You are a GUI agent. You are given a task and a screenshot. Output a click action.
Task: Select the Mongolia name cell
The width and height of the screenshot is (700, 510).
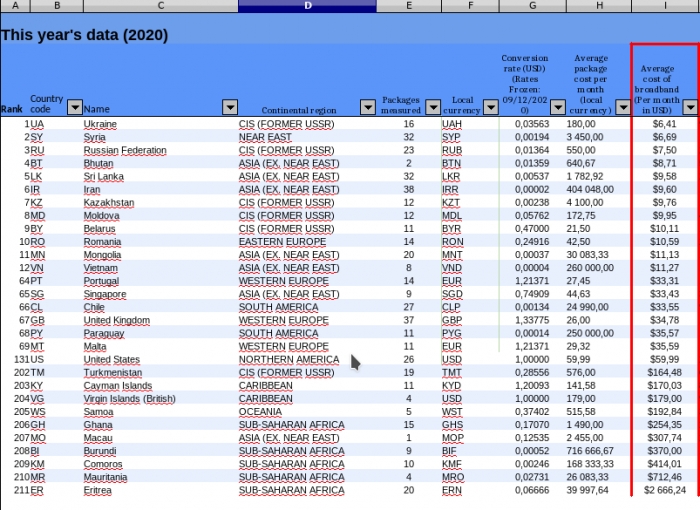click(161, 255)
